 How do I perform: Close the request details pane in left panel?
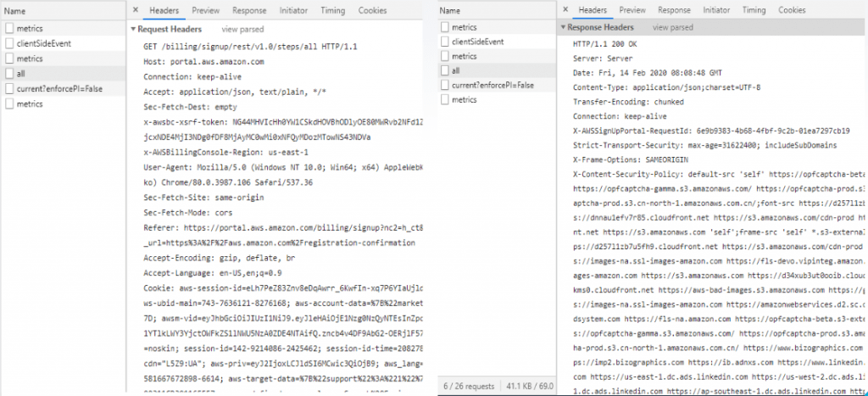[136, 10]
